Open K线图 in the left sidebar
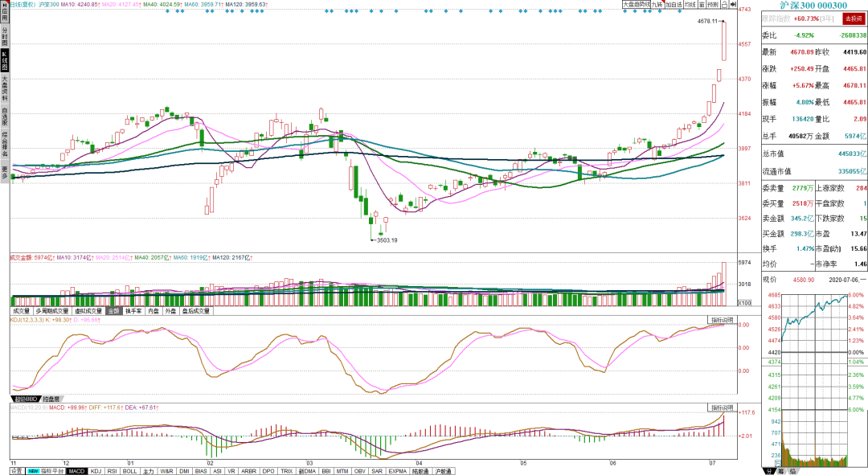Image resolution: width=868 pixels, height=475 pixels. (5, 61)
